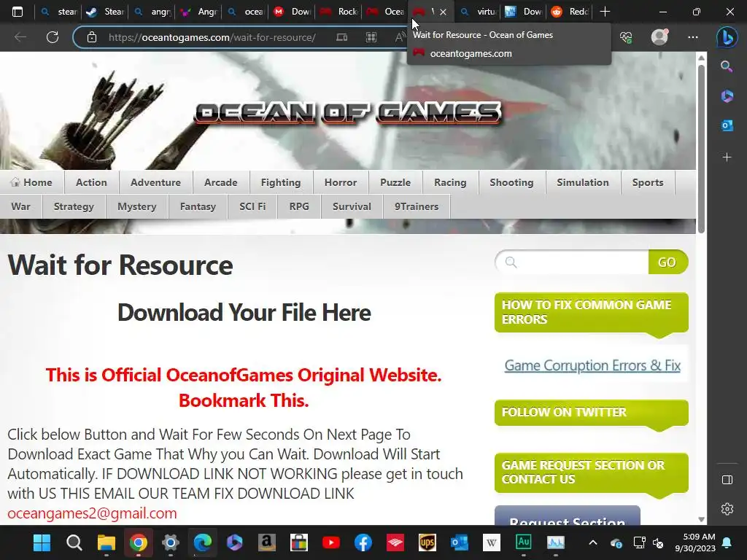Open the Shooting category
Viewport: 747px width, 560px height.
[x=511, y=182]
